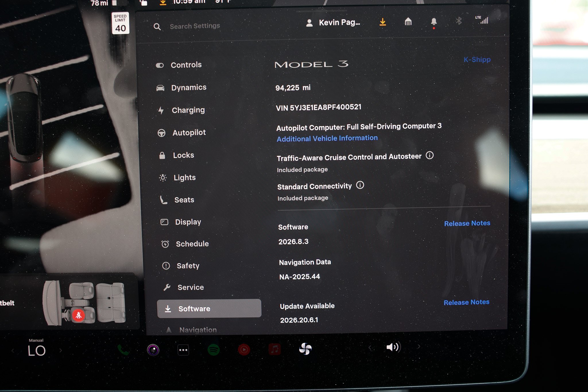Click the Software version 2026.8.3 text

[x=293, y=242]
